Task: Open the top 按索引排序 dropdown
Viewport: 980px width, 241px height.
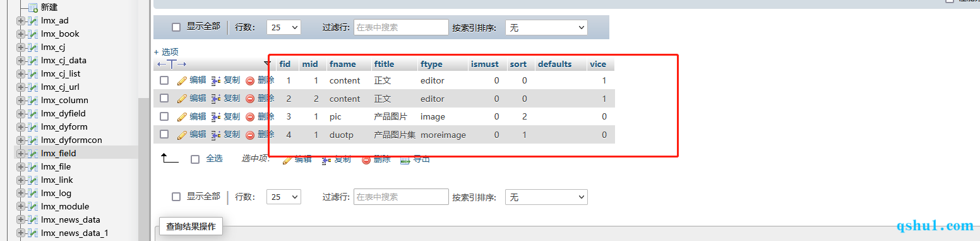Action: click(x=546, y=27)
